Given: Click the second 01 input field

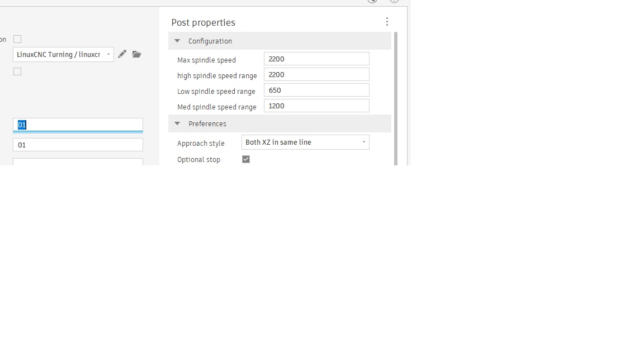Looking at the screenshot, I should click(x=78, y=145).
